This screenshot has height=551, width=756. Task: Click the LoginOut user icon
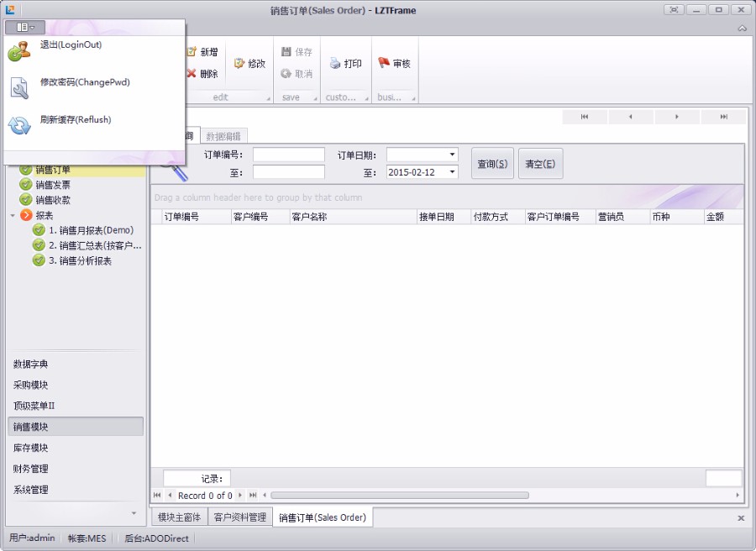tap(19, 50)
